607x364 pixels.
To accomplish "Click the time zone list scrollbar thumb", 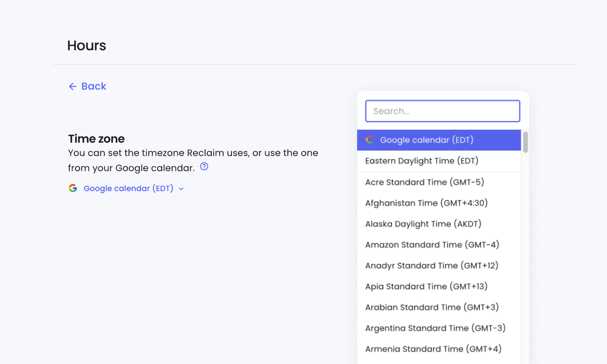I will 526,142.
